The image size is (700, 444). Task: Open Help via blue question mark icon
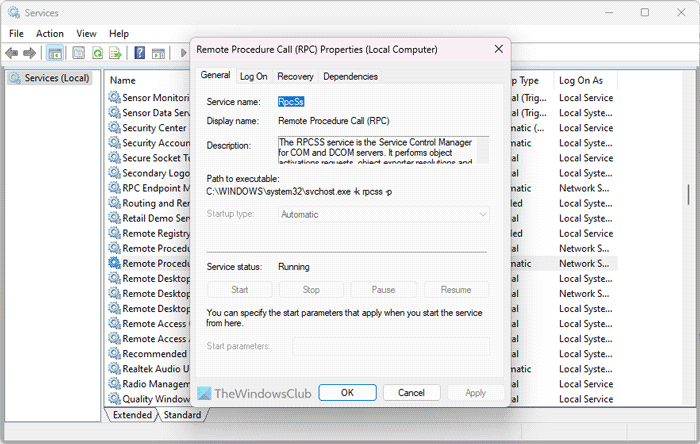click(140, 53)
